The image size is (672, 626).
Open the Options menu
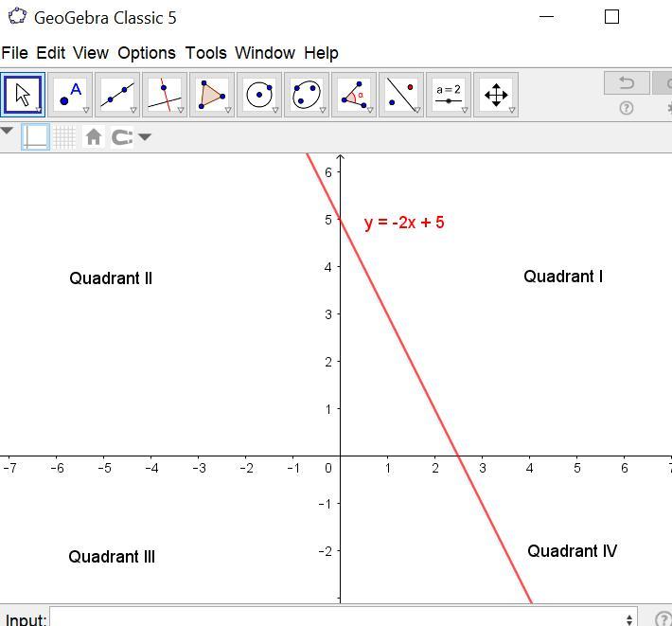click(147, 53)
